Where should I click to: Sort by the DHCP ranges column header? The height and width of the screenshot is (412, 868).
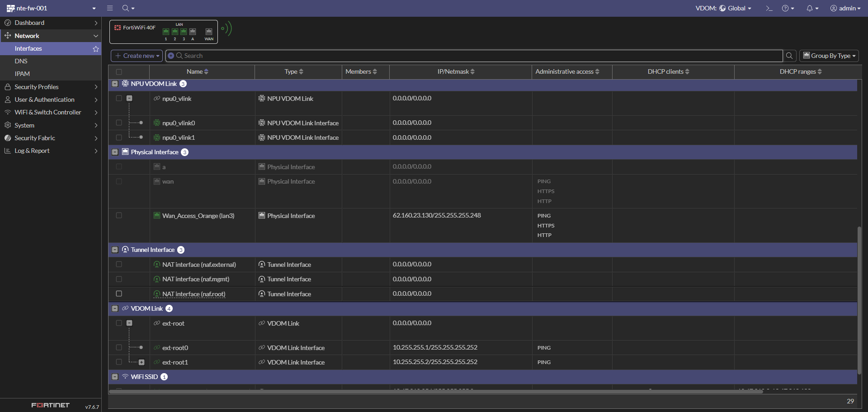[801, 71]
